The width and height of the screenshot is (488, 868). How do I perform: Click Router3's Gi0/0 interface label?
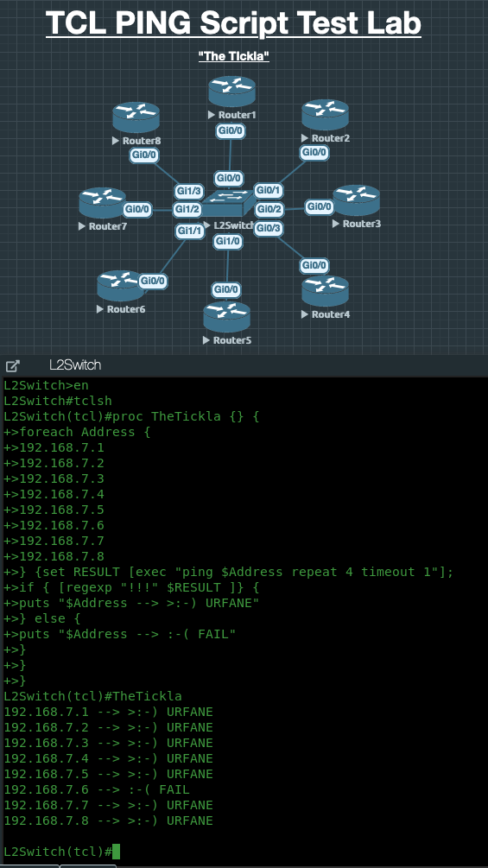point(320,207)
